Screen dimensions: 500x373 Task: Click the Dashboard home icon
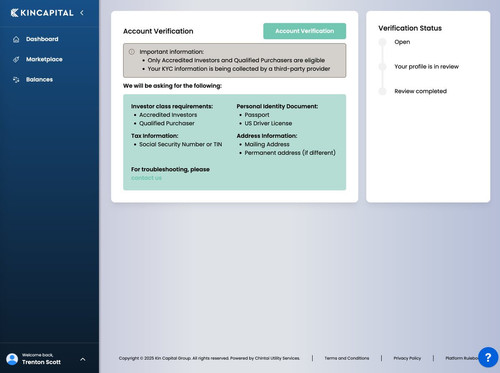coord(16,39)
